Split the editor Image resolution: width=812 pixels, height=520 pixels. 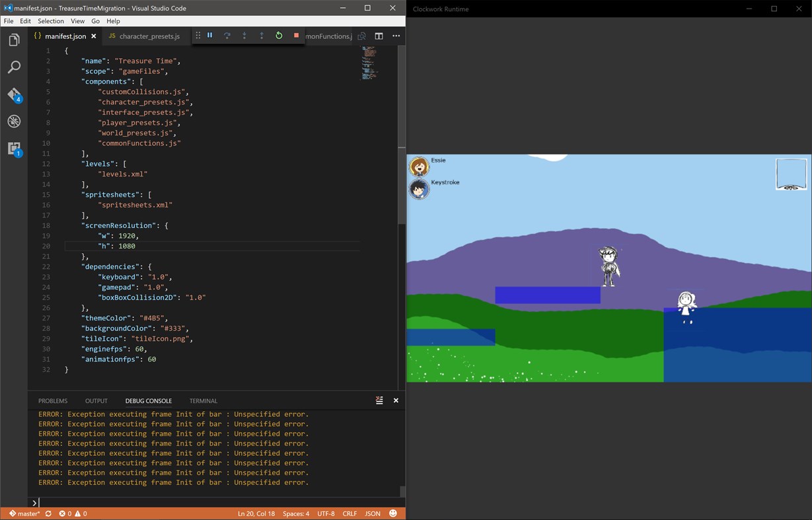coord(379,36)
